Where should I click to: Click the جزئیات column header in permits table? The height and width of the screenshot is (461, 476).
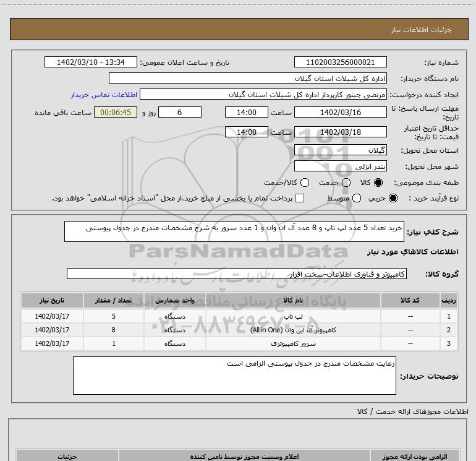click(67, 457)
